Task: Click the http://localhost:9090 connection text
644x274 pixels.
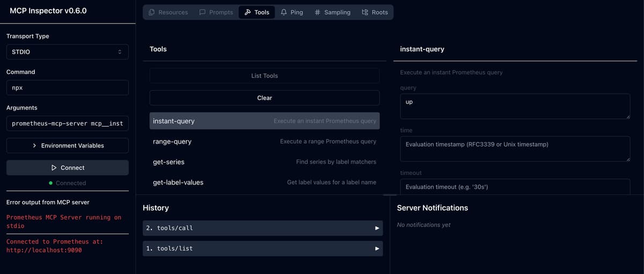Action: tap(44, 250)
